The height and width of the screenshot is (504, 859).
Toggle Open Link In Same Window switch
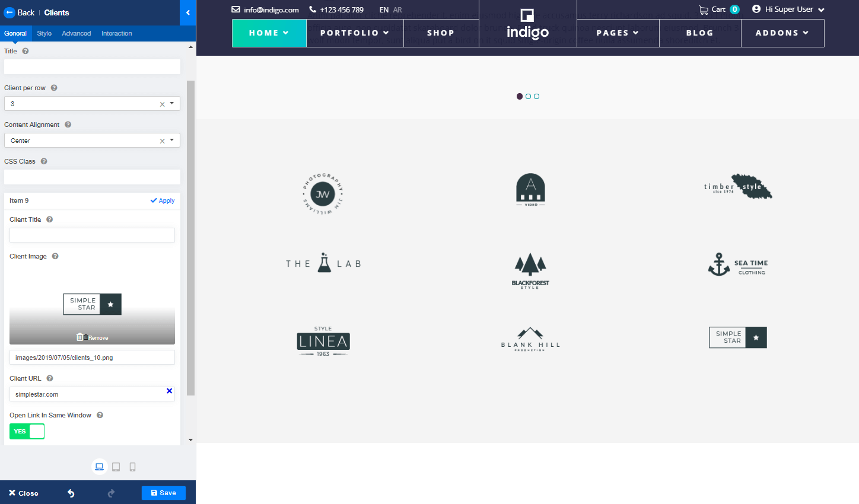[x=27, y=431]
